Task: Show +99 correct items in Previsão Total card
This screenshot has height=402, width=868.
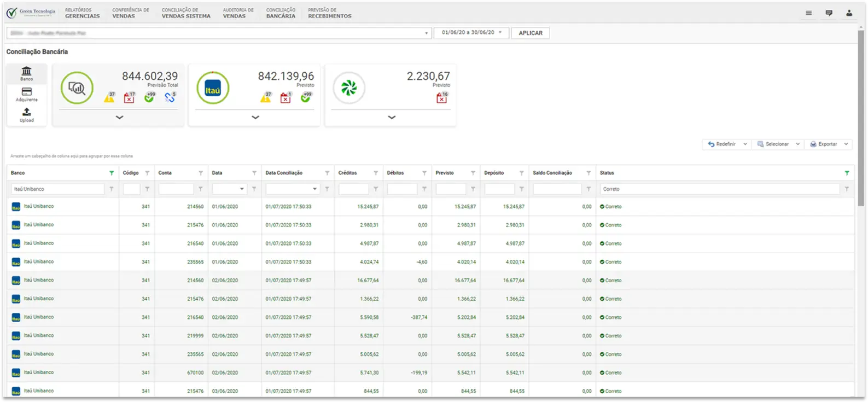Action: [x=149, y=97]
